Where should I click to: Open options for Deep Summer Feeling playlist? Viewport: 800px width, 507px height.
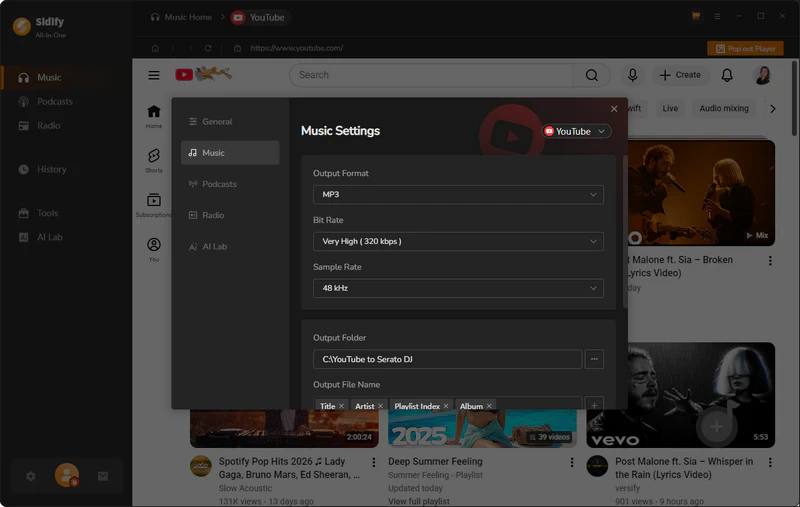click(x=571, y=462)
